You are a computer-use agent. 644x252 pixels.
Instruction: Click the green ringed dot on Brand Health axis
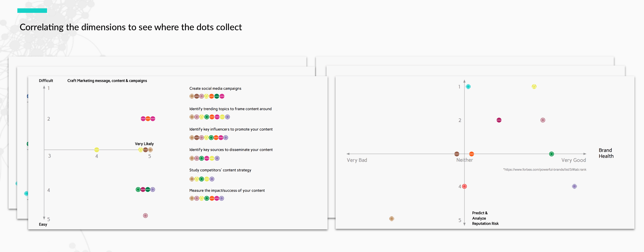[551, 154]
